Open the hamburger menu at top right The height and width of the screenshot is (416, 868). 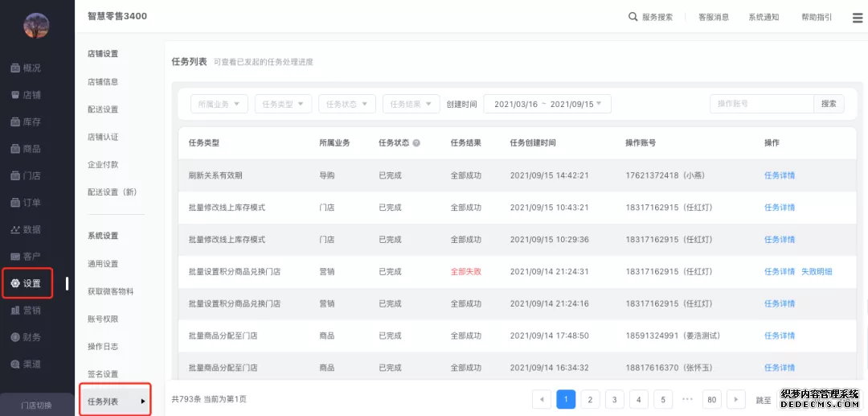[x=858, y=18]
